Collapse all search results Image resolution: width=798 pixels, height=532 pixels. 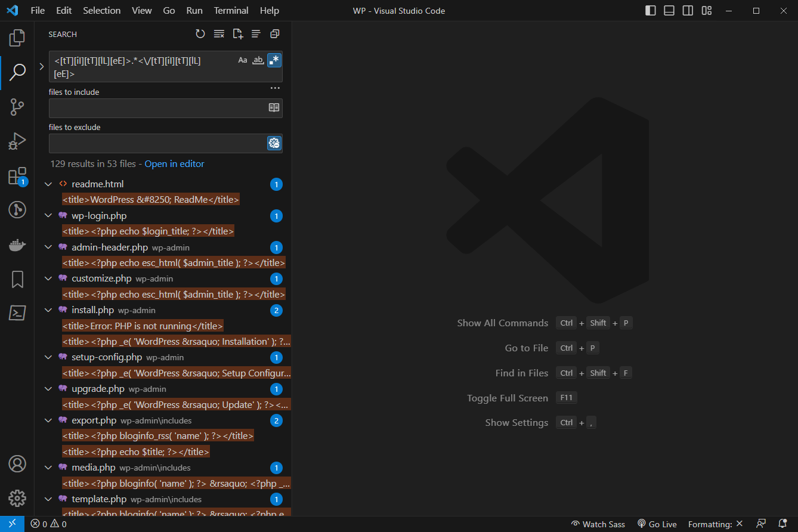coord(274,34)
